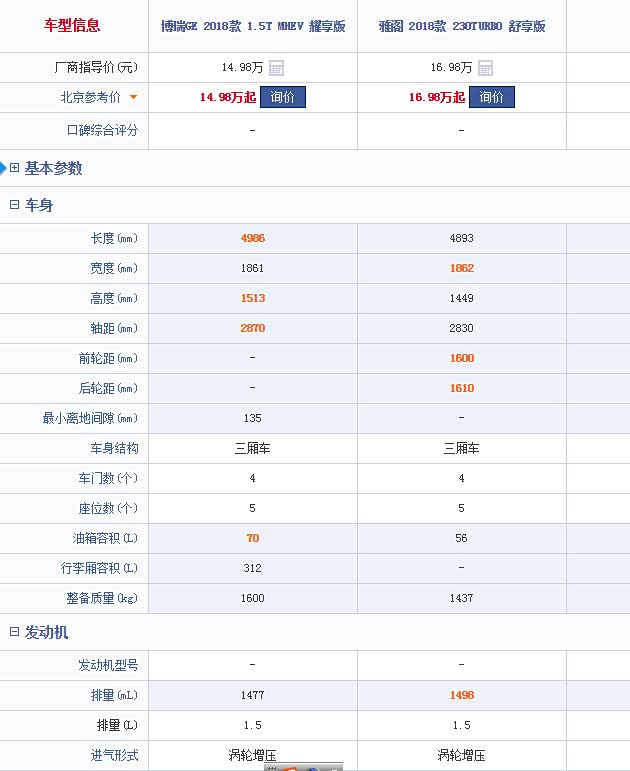Click the 16.98万起 reference price
Screen dimensions: 630x771
[436, 98]
